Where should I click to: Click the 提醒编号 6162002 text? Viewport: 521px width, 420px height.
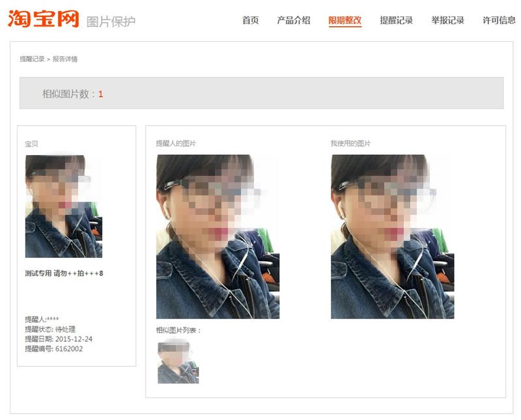(x=53, y=348)
